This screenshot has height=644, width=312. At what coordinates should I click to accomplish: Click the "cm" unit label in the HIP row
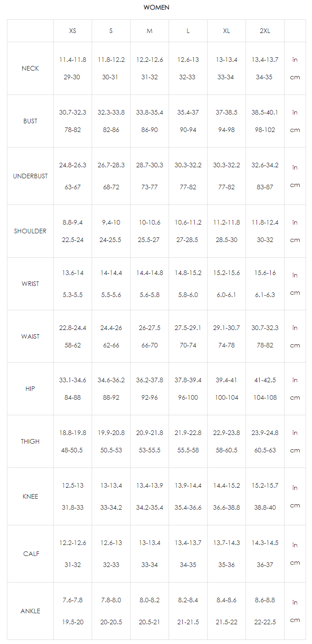[x=295, y=397]
